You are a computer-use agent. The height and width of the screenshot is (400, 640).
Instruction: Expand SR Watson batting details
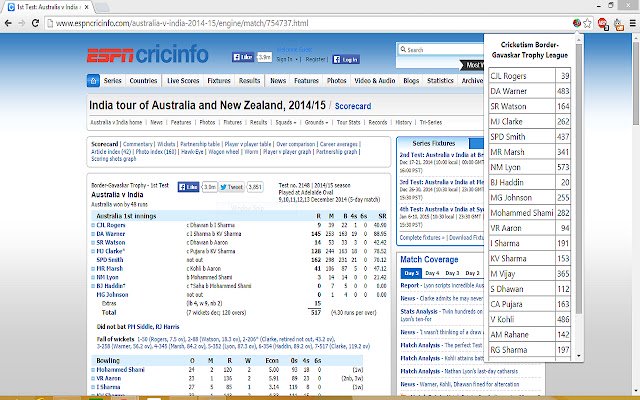[93, 242]
